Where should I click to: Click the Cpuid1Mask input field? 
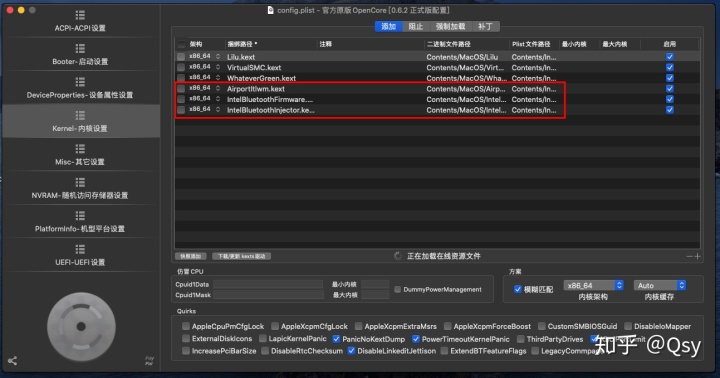click(268, 295)
